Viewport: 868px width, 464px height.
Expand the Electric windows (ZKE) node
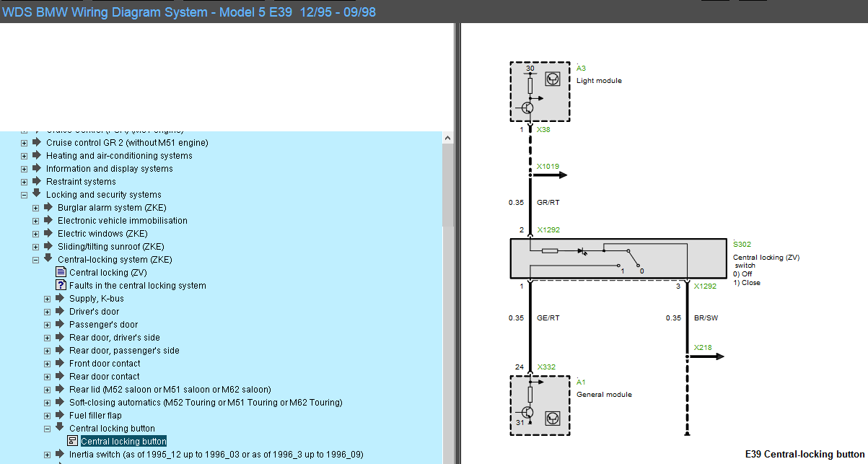(x=35, y=234)
